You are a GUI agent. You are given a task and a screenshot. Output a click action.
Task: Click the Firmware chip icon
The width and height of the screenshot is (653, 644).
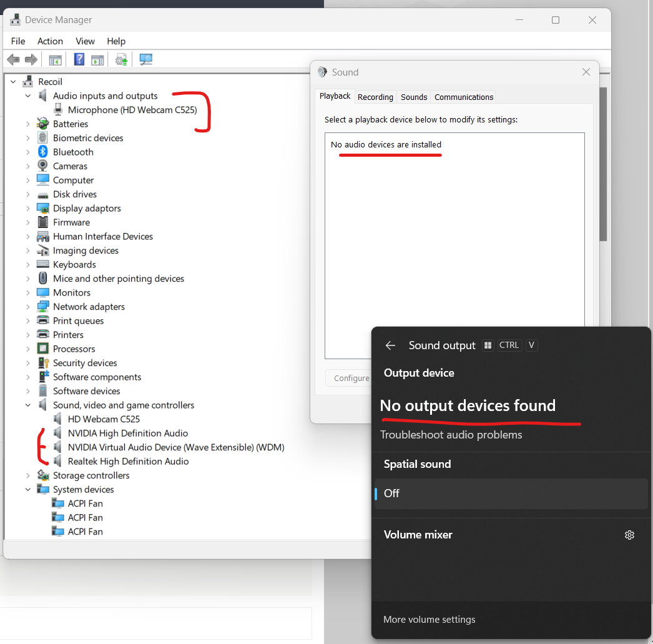tap(42, 222)
